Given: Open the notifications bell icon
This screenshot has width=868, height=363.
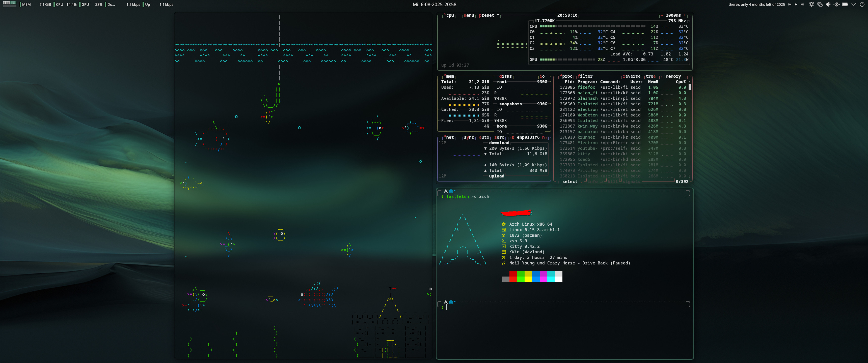Looking at the screenshot, I should click(811, 4).
